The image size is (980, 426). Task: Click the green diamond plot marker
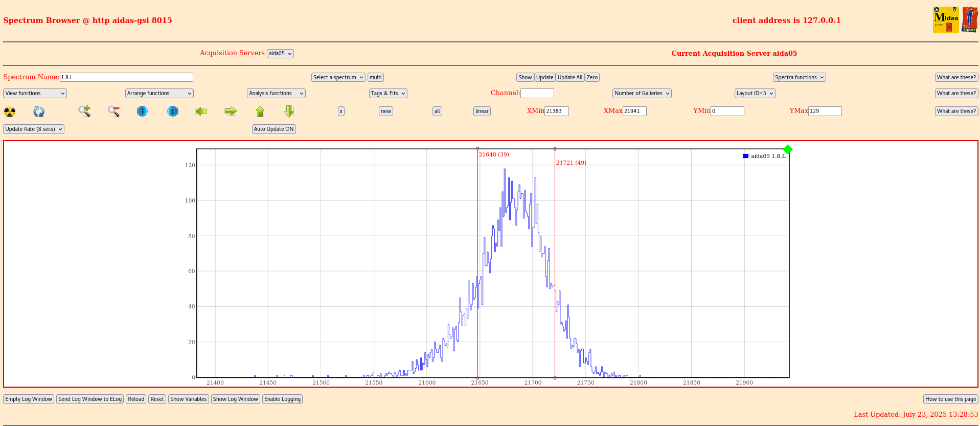pos(788,149)
